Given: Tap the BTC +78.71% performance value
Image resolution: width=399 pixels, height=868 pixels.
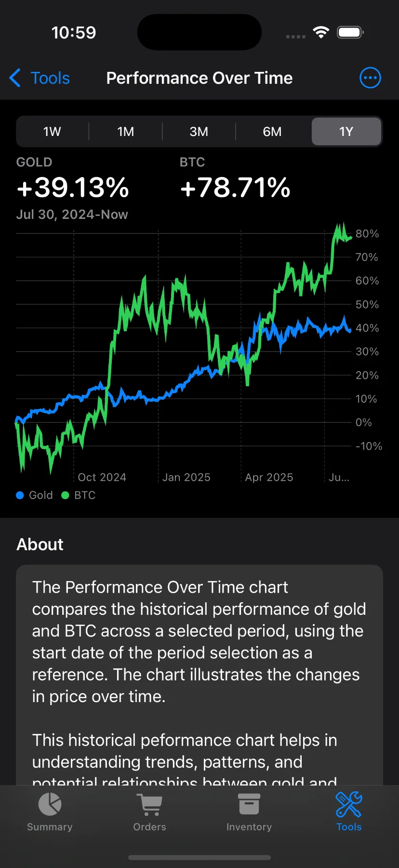Looking at the screenshot, I should (x=235, y=188).
